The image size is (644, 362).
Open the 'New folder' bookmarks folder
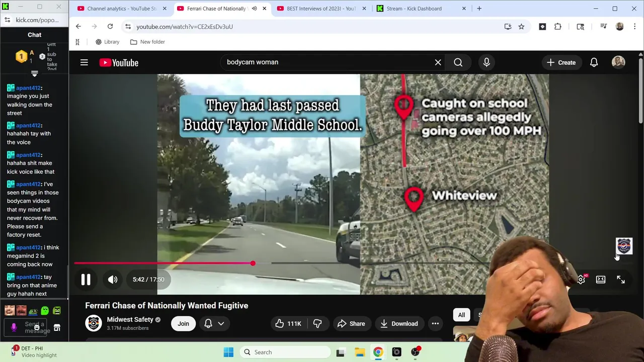coord(147,42)
